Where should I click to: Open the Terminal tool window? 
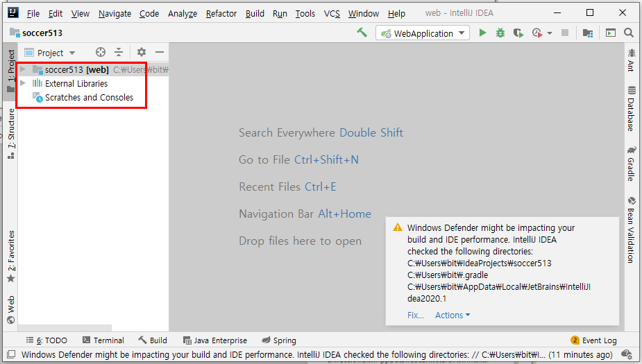[103, 340]
